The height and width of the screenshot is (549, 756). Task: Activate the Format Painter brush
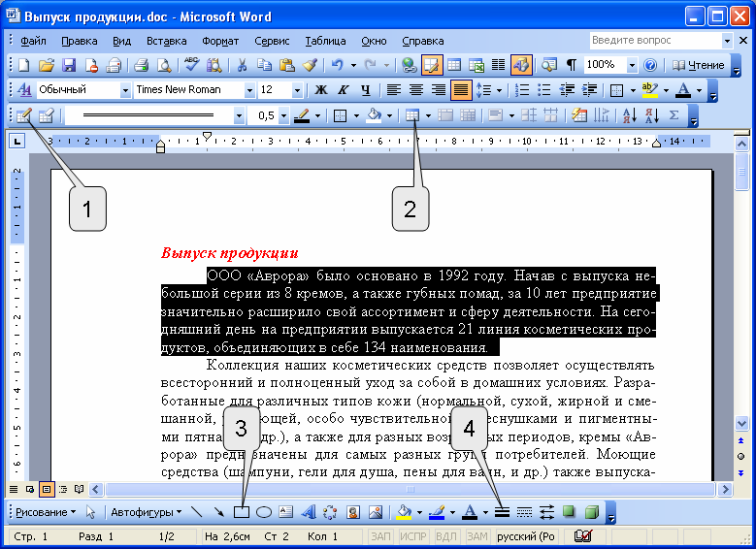click(310, 65)
